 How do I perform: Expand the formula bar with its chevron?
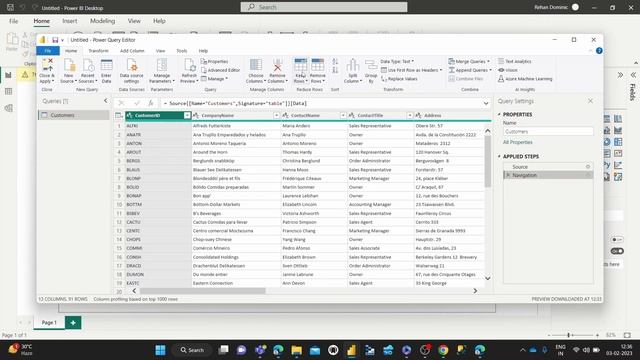coord(486,103)
